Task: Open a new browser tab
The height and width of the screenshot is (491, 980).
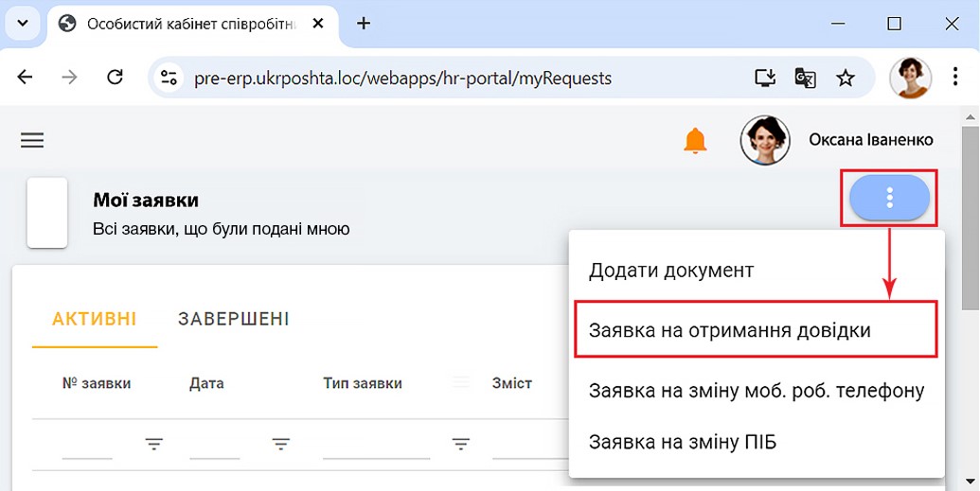Action: pos(363,24)
